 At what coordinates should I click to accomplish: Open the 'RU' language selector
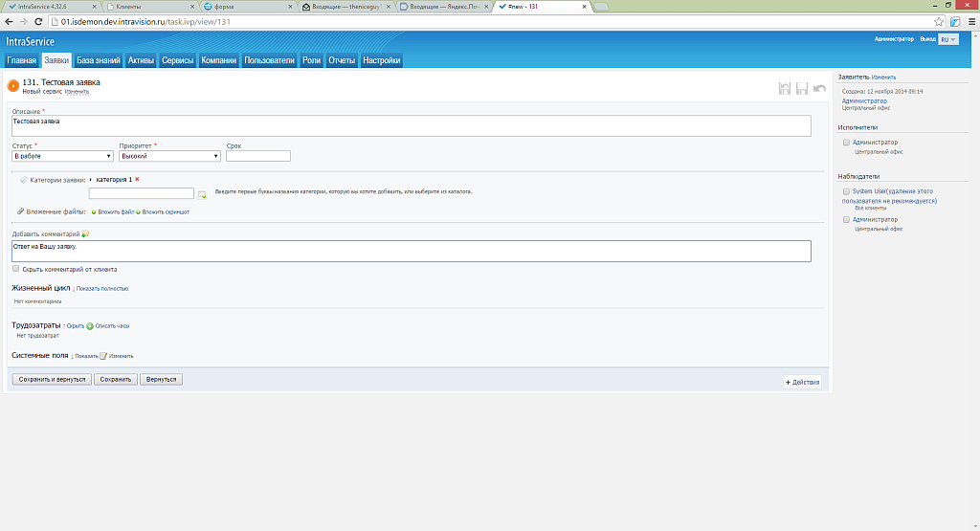coord(948,39)
